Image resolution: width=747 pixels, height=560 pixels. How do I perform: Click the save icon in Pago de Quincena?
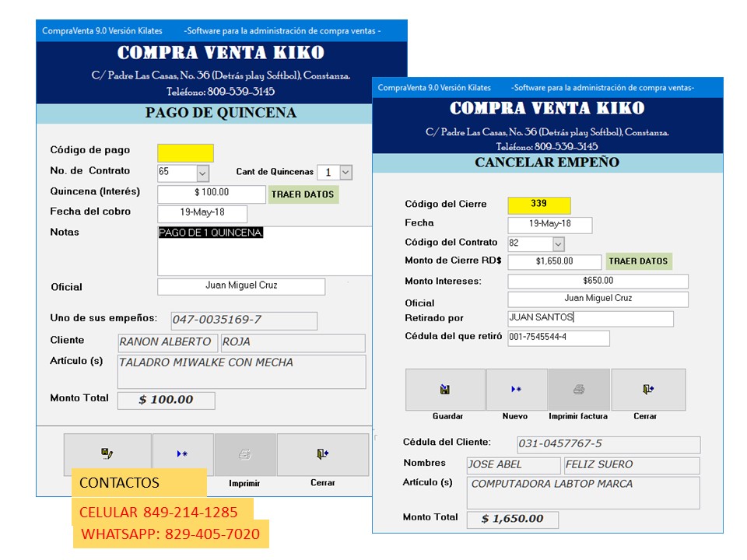(107, 454)
